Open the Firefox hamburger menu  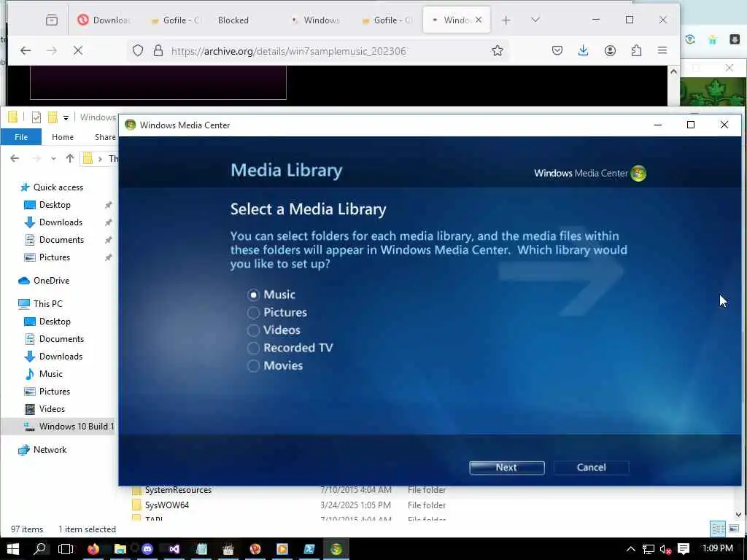click(x=662, y=50)
